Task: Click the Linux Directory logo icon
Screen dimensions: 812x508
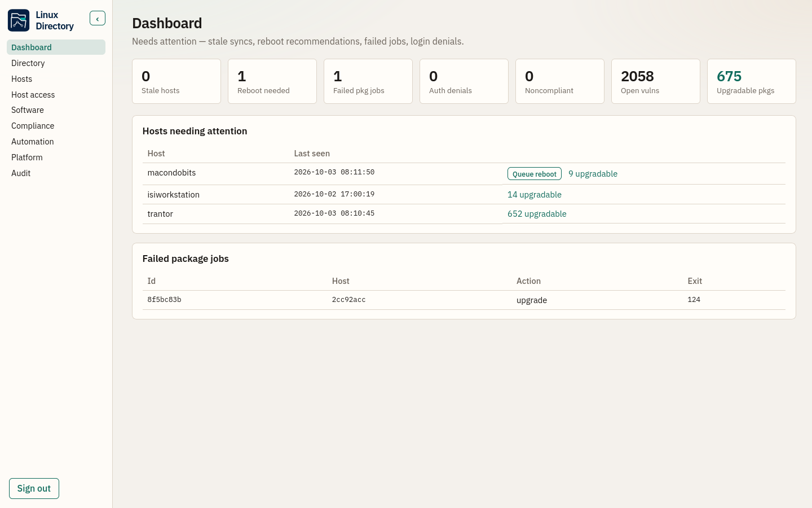Action: click(19, 20)
